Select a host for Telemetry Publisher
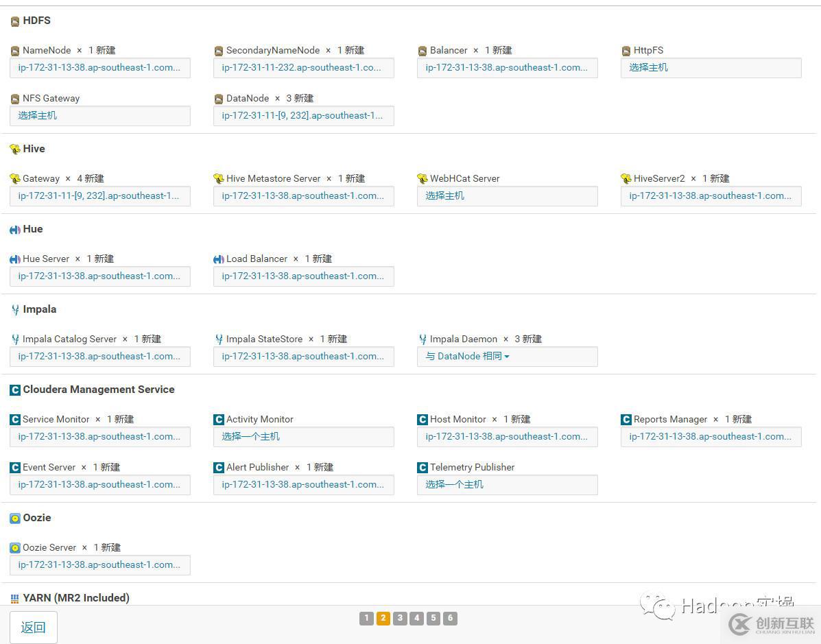The image size is (821, 644). point(508,485)
